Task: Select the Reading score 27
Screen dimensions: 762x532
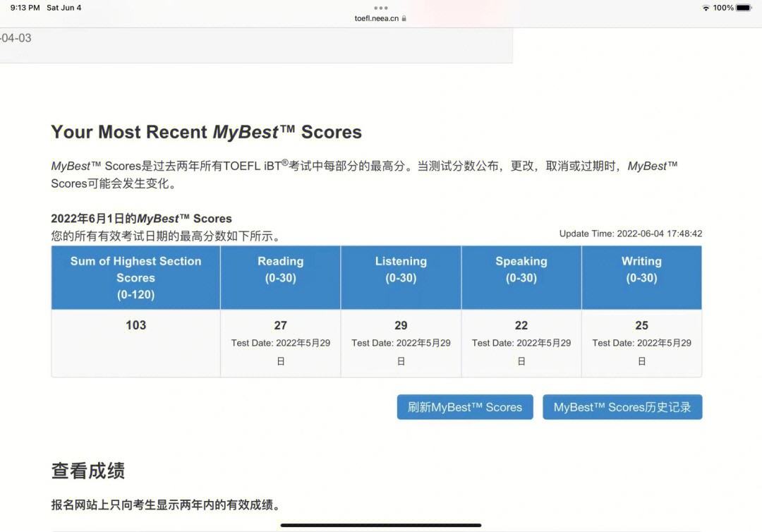Action: tap(280, 325)
